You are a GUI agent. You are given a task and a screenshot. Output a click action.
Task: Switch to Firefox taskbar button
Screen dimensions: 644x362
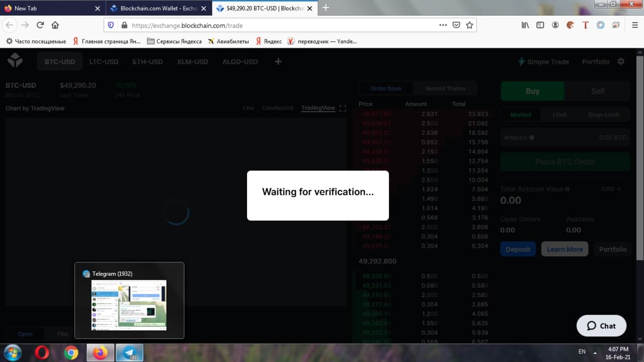[x=101, y=353]
